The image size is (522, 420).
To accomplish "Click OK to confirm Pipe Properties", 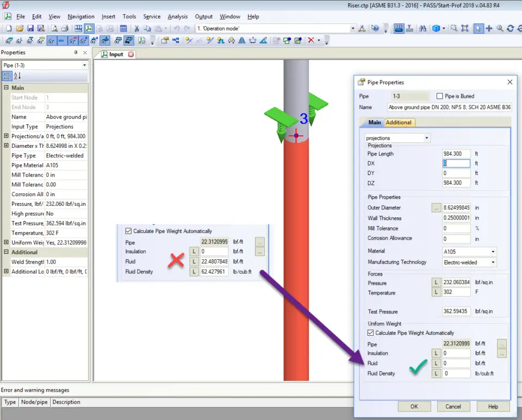I will 414,406.
